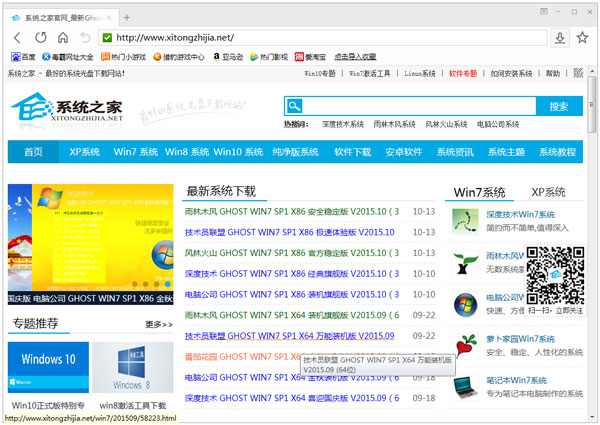
Task: Switch to the XP系统 tab
Action: (x=547, y=191)
